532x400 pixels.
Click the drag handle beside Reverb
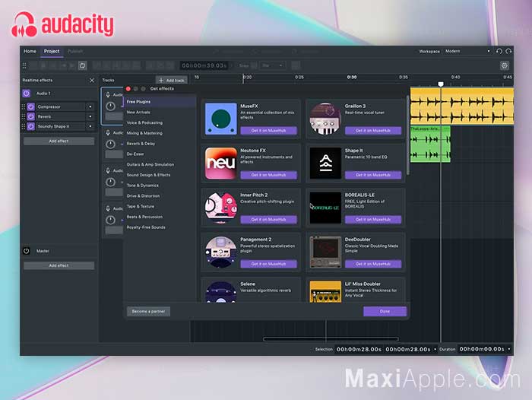pyautogui.click(x=24, y=116)
